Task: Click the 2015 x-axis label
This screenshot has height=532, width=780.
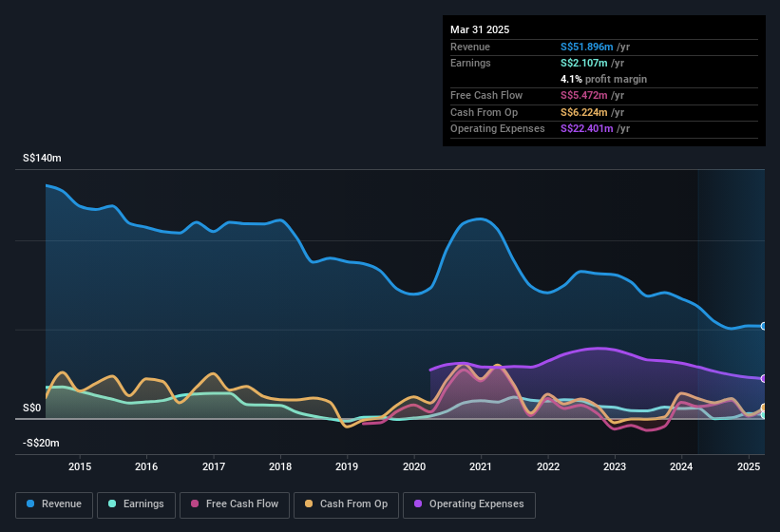Action: [80, 466]
